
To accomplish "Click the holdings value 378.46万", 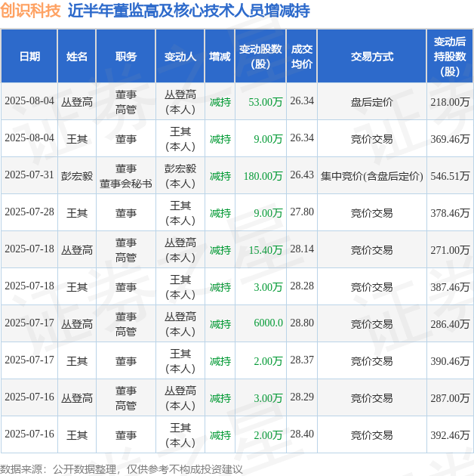I will coord(450,213).
